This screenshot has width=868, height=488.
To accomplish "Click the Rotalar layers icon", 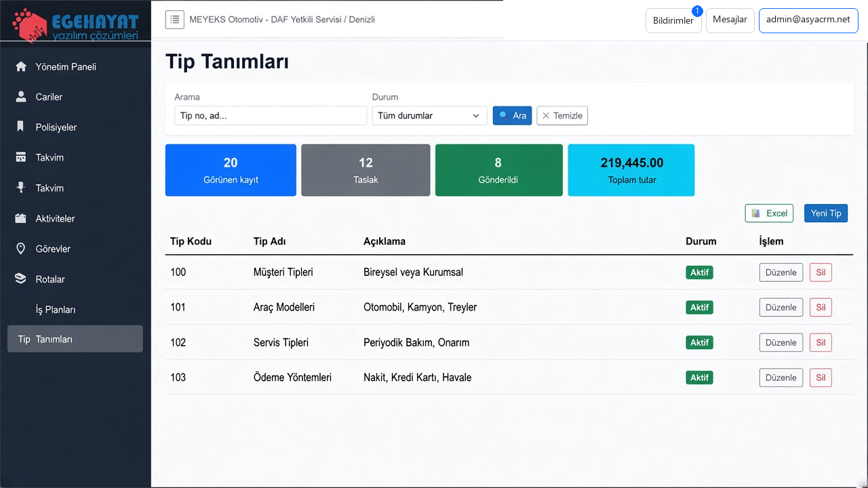I will 21,279.
